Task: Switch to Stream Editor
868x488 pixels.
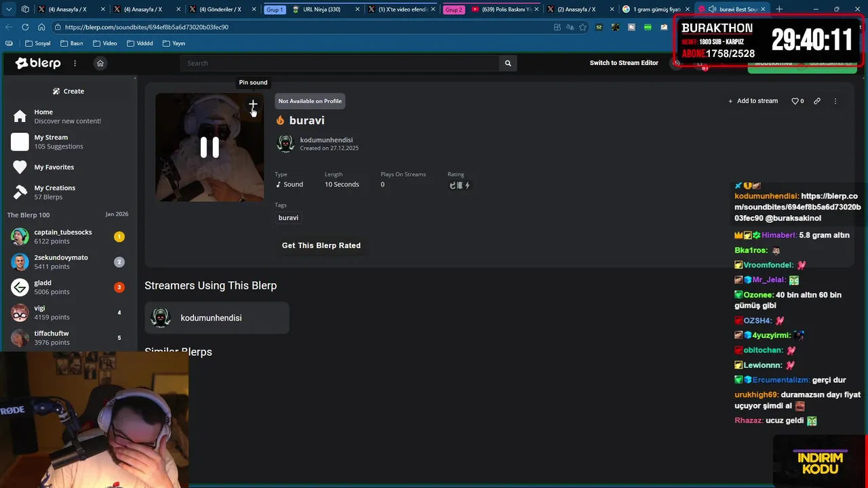Action: [624, 63]
